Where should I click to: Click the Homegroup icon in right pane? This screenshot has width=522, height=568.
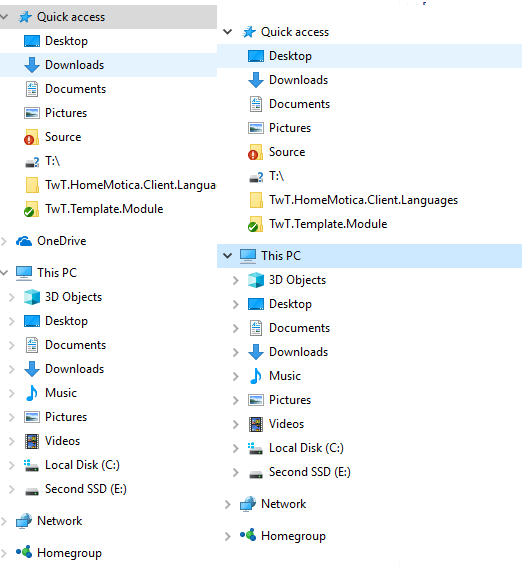point(248,535)
